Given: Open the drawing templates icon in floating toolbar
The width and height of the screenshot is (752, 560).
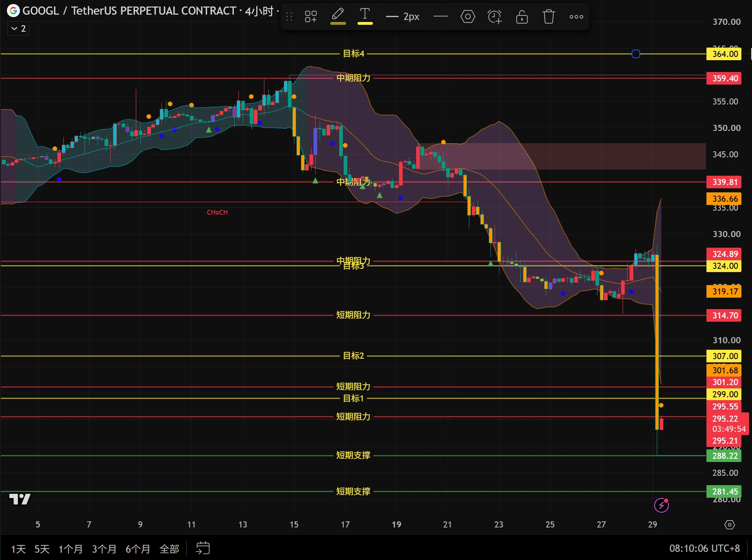Looking at the screenshot, I should click(x=311, y=17).
